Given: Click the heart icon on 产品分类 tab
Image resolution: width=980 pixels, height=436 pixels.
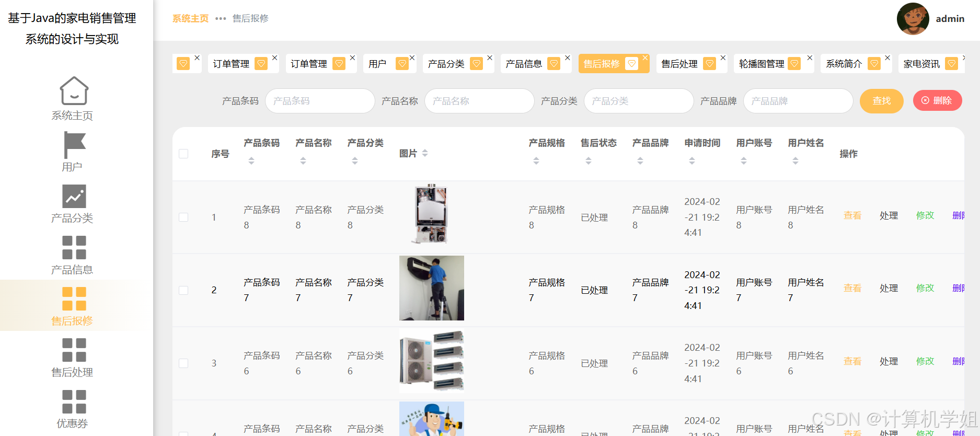Looking at the screenshot, I should click(x=476, y=64).
